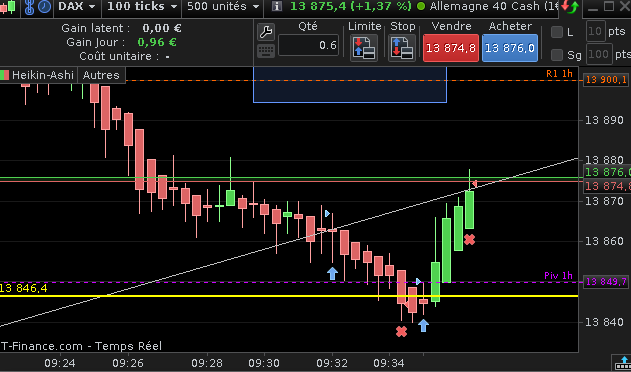Click the Sg points field showing 100
Screen dimensions: 631x372
coord(599,54)
